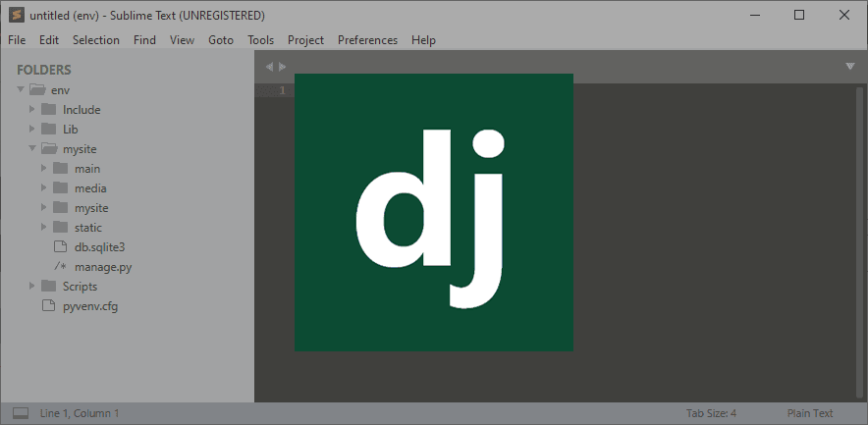Click the Lib folder icon

[49, 129]
